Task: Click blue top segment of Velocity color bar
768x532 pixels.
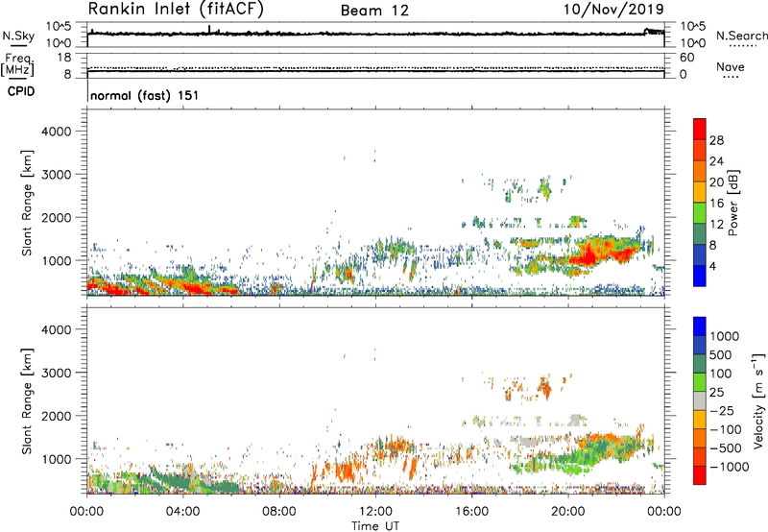Action: 700,326
